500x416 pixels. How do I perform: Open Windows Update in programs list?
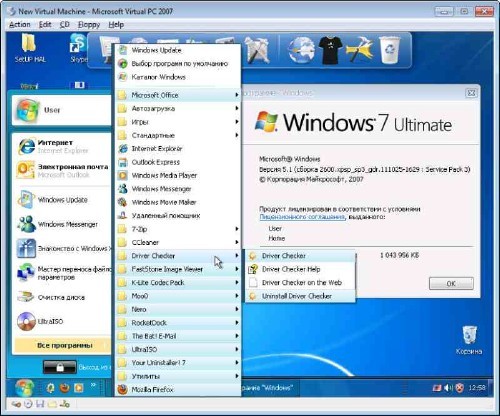pyautogui.click(x=178, y=50)
